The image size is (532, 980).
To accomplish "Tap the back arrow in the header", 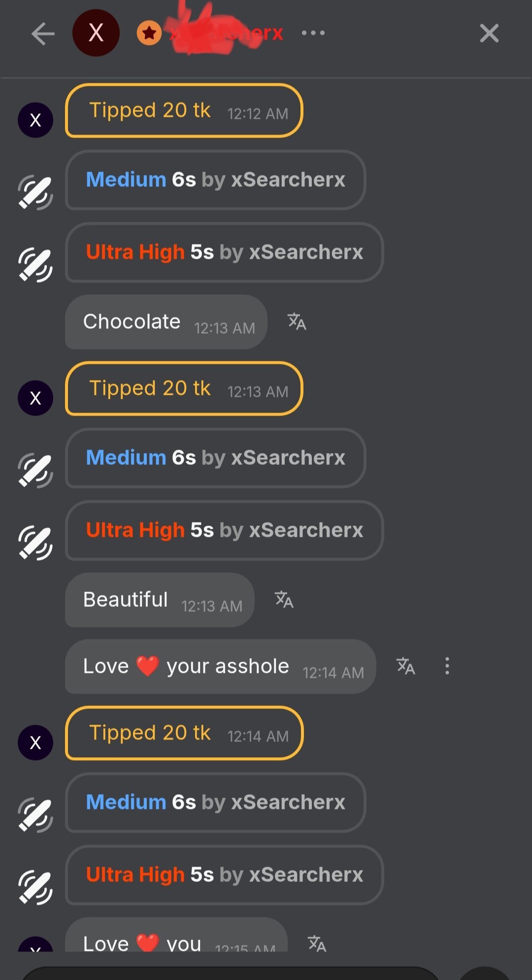I will (43, 34).
